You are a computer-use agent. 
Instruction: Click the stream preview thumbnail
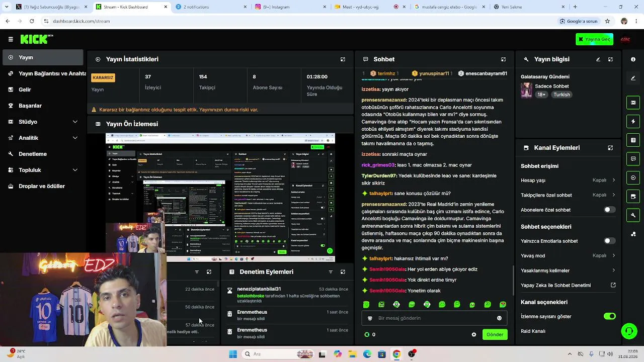220,198
